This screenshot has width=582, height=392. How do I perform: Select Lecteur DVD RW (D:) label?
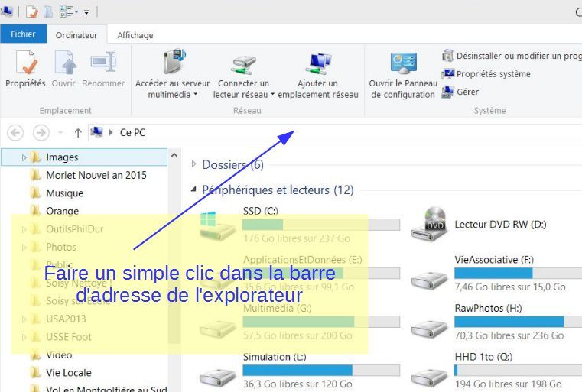(500, 225)
